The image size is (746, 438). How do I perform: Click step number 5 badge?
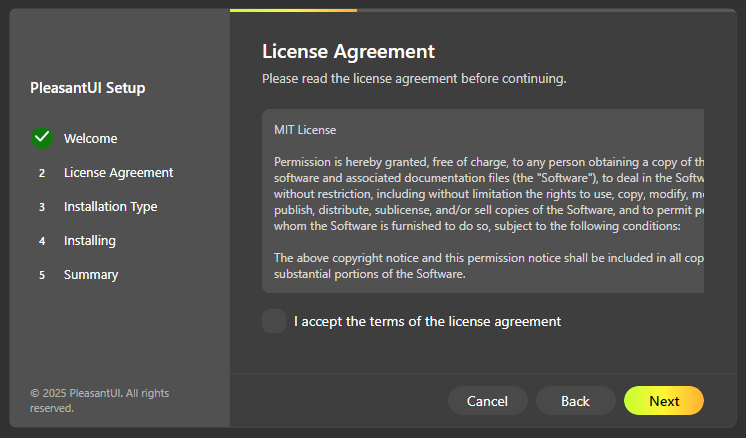[42, 275]
